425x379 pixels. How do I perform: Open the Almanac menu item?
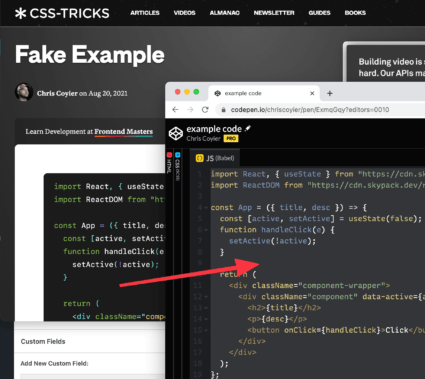pyautogui.click(x=224, y=13)
